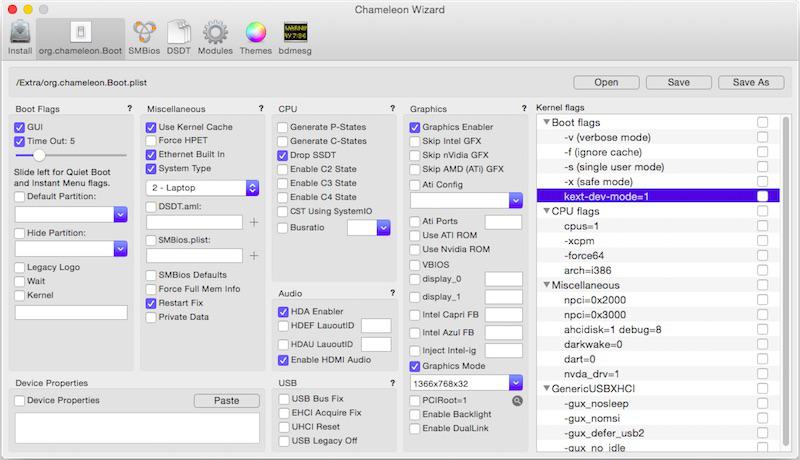The height and width of the screenshot is (460, 800).
Task: Check the -xcpm flag box
Action: coord(762,241)
